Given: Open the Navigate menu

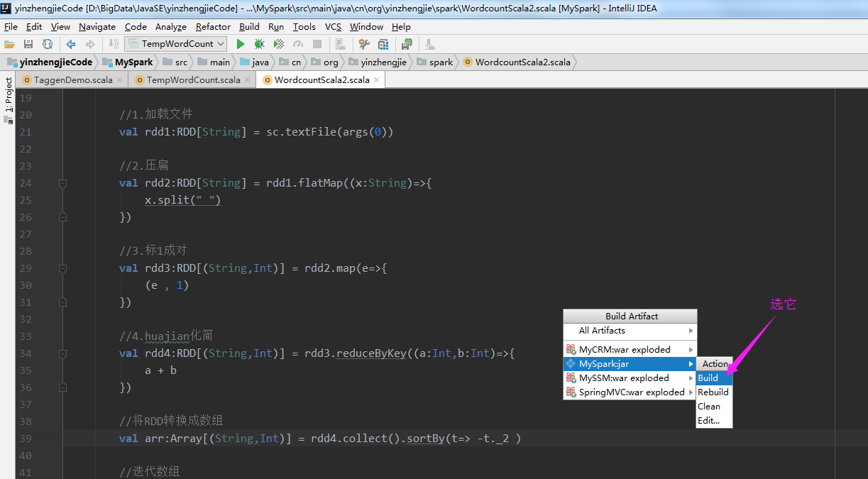Looking at the screenshot, I should tap(97, 26).
